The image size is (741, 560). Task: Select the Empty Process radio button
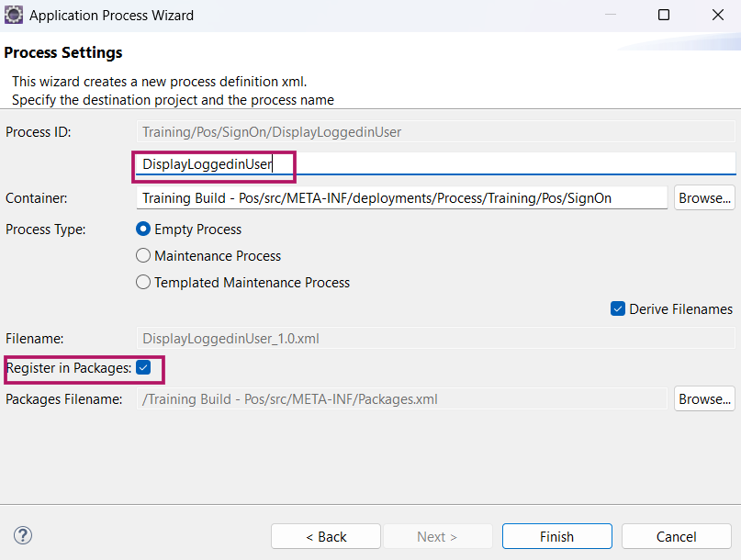tap(143, 230)
